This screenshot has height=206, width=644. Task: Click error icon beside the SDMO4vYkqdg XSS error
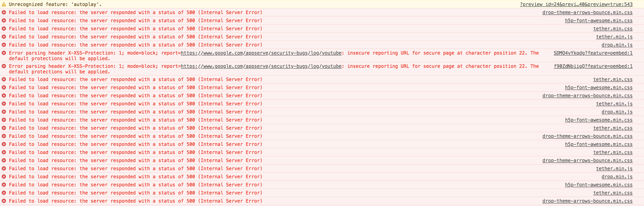(4, 53)
